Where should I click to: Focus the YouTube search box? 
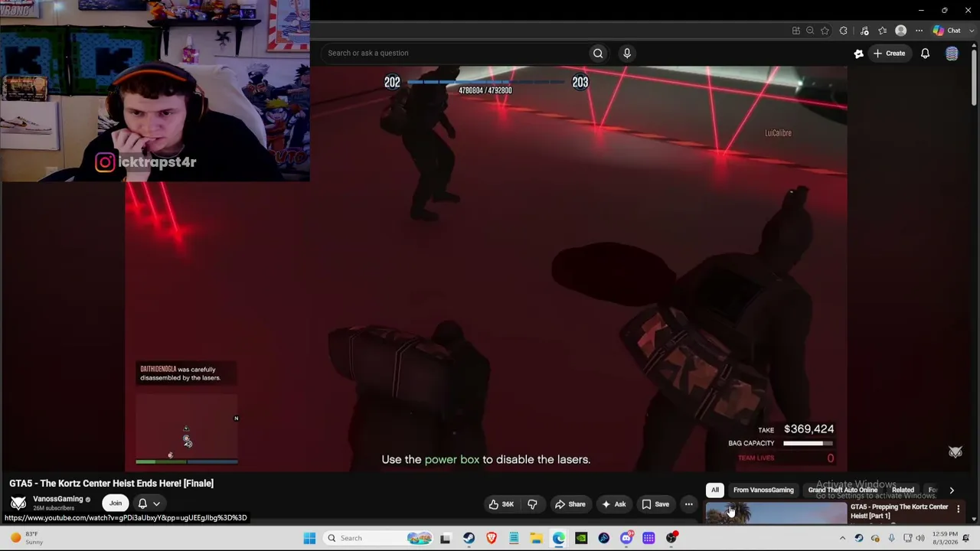pos(455,53)
